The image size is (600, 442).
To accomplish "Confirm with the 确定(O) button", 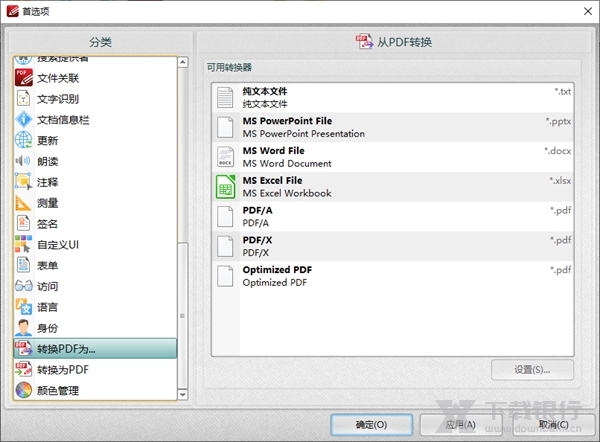I will (x=372, y=424).
